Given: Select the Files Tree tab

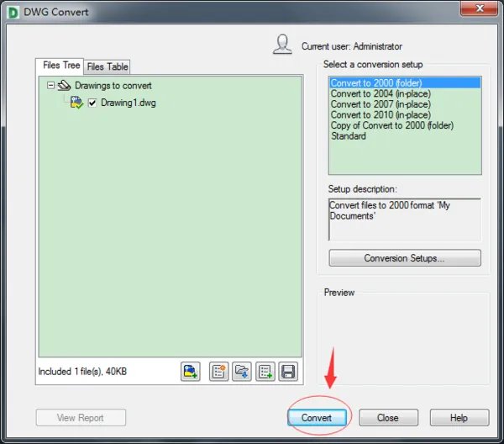Looking at the screenshot, I should (61, 66).
